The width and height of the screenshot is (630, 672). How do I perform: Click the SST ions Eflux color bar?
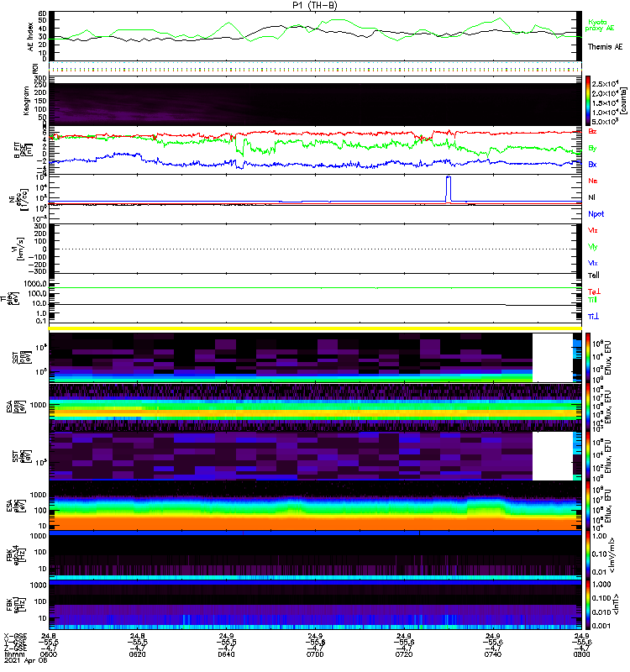click(x=589, y=357)
